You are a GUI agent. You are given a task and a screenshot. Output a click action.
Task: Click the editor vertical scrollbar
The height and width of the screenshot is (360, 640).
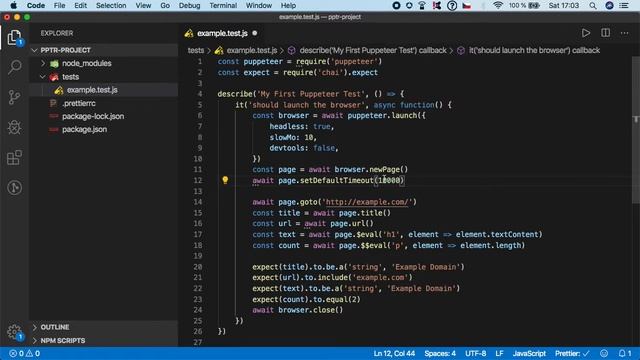click(x=636, y=131)
